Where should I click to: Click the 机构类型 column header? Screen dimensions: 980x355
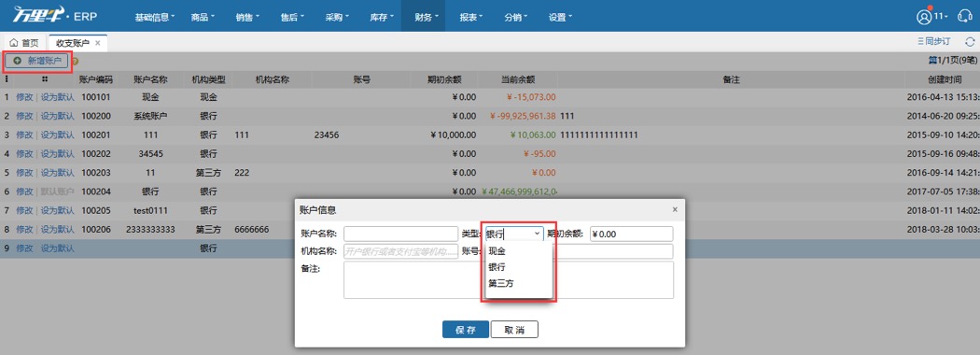coord(208,79)
